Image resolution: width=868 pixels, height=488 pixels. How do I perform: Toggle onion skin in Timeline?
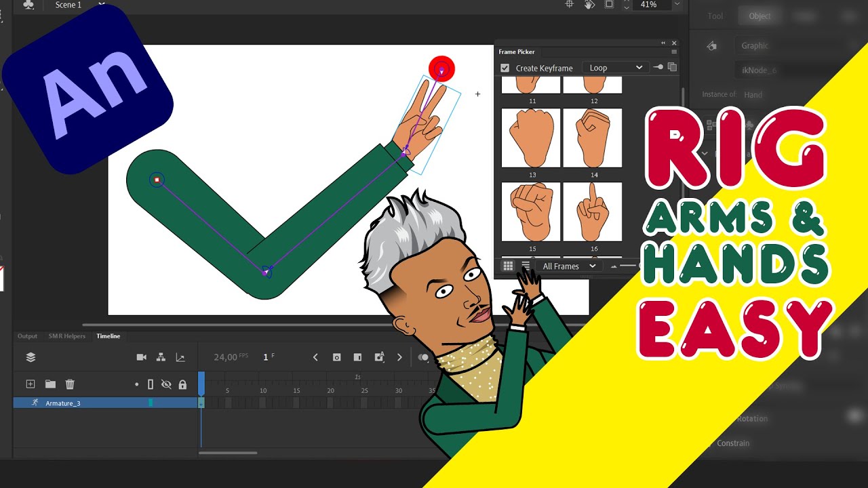click(x=424, y=357)
